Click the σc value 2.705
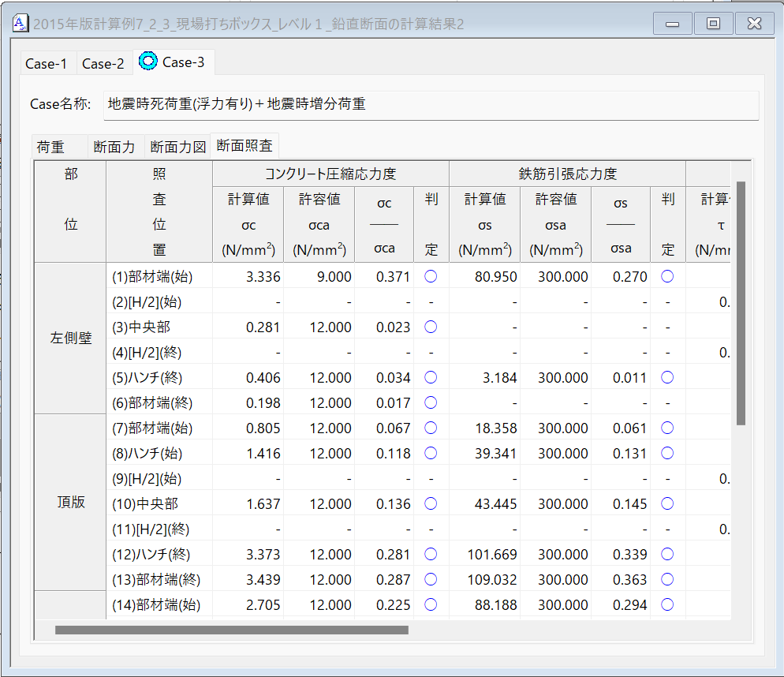This screenshot has width=784, height=677. coord(263,604)
